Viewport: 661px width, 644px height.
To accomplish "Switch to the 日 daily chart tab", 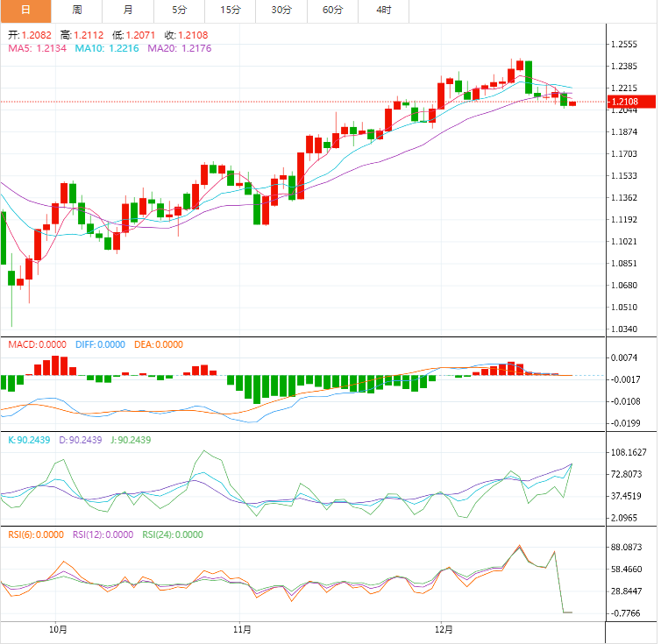I will 25,11.
